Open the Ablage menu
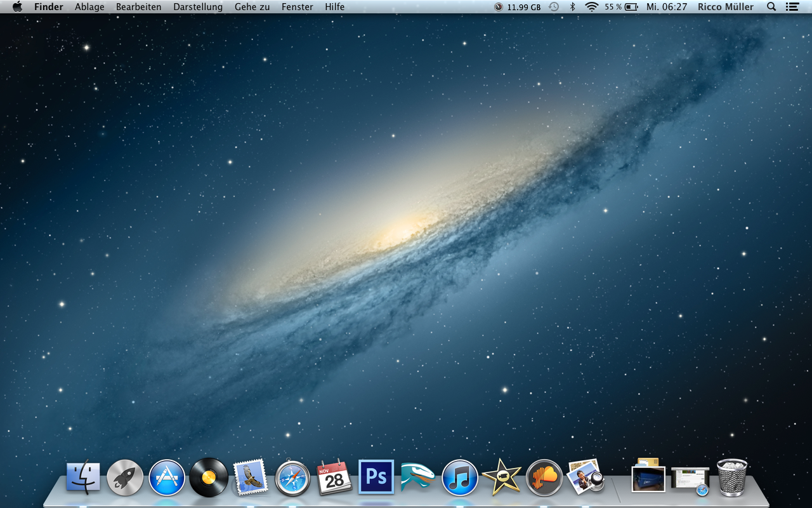The width and height of the screenshot is (812, 508). [89, 7]
